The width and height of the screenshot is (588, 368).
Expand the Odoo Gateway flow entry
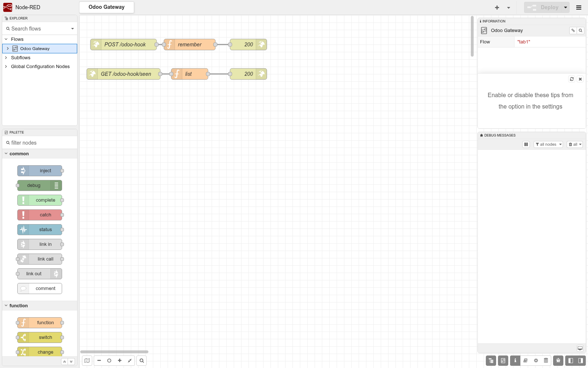coord(8,49)
